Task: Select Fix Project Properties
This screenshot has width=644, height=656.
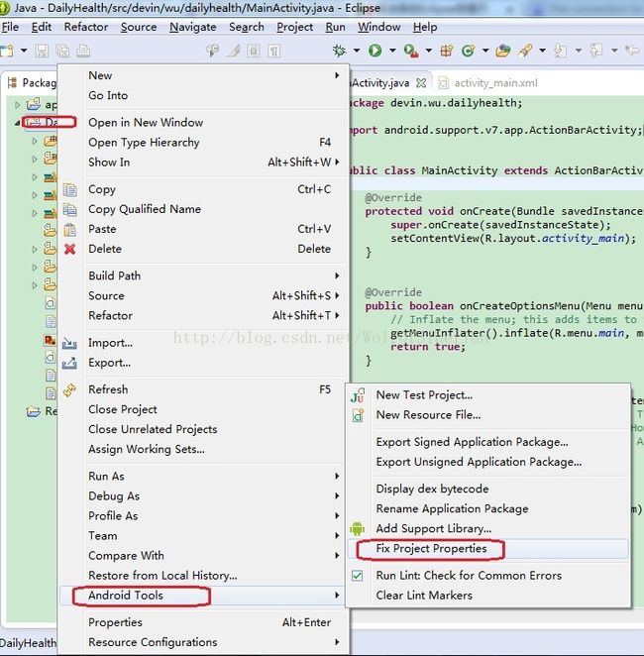Action: 487,548
